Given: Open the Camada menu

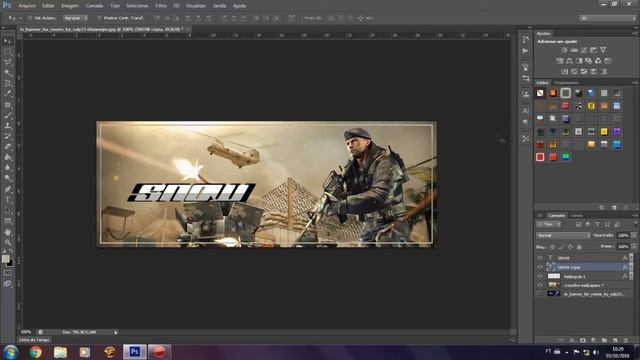Looking at the screenshot, I should click(94, 6).
